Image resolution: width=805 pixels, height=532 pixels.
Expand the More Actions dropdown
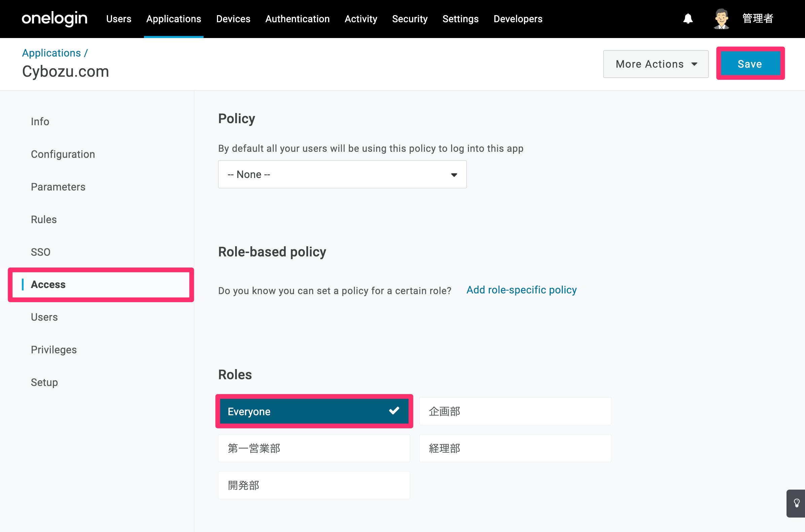point(656,64)
